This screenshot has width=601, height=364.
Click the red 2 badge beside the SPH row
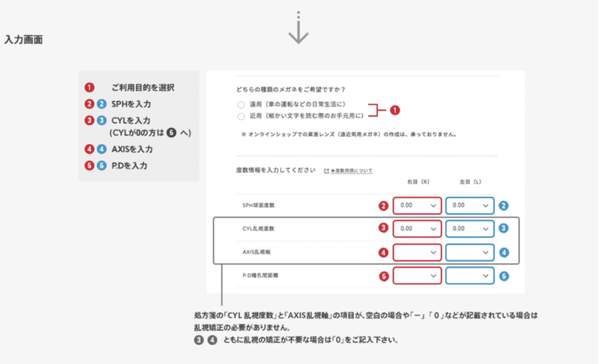coord(384,206)
